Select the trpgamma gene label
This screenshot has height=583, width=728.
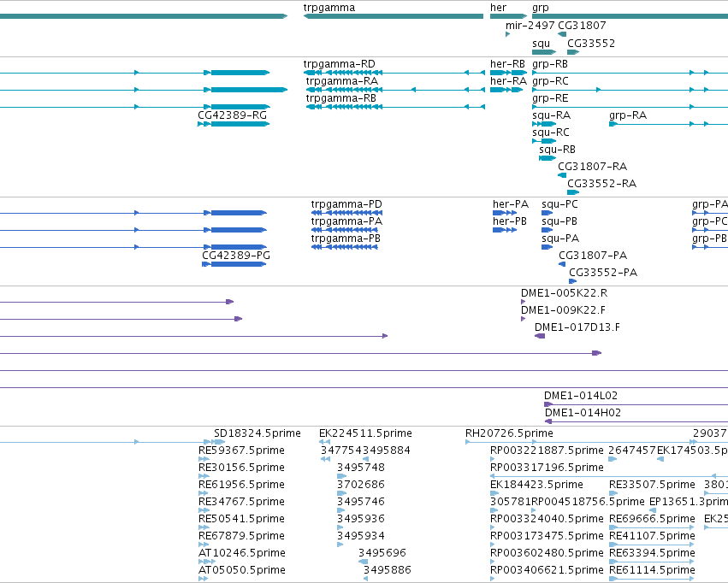click(329, 8)
